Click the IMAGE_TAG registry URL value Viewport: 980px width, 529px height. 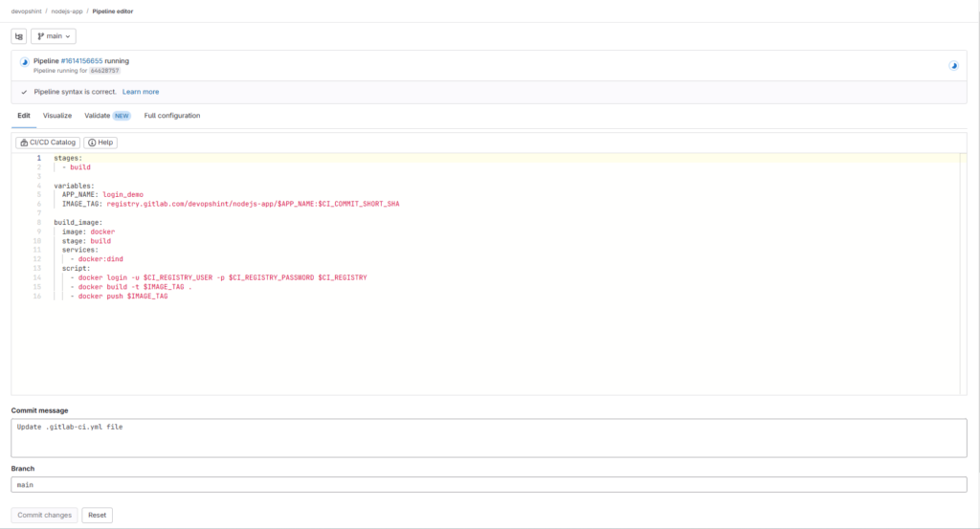(253, 204)
